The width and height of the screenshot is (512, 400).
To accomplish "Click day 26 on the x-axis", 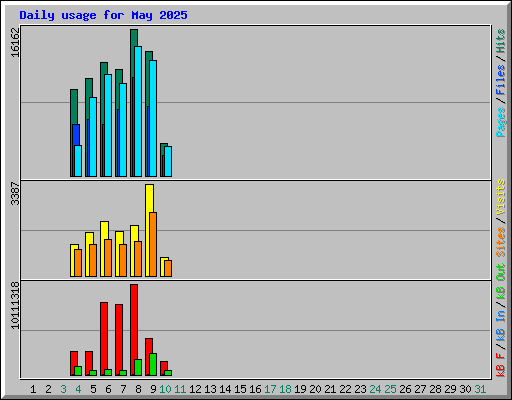I will click(405, 389).
